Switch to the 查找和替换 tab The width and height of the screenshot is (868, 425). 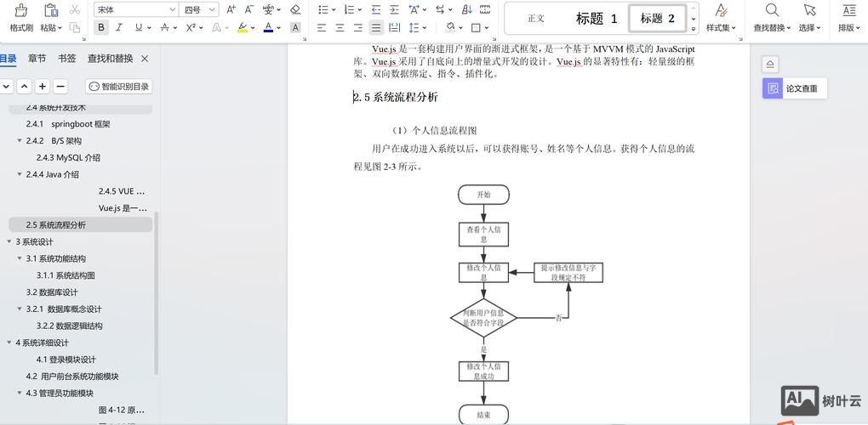(x=110, y=59)
